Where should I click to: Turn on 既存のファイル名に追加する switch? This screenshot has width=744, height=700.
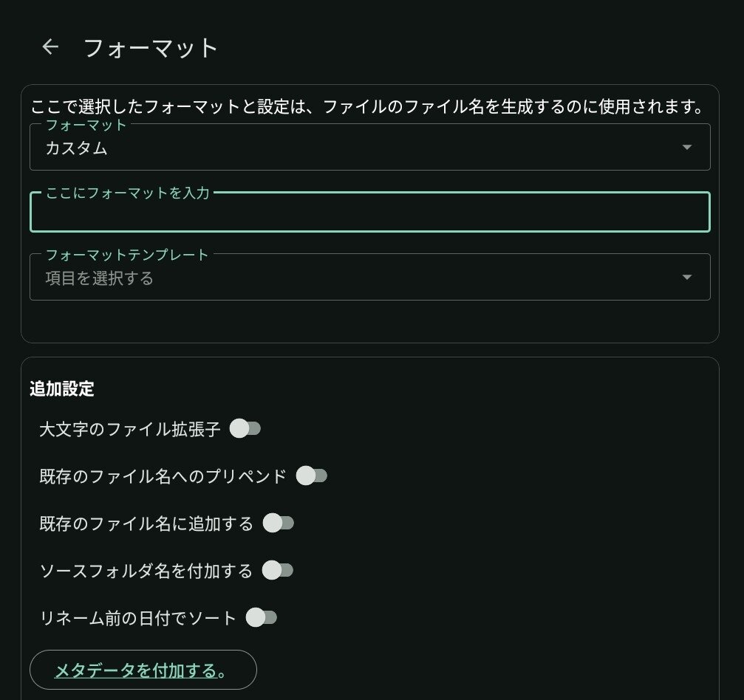pos(278,523)
